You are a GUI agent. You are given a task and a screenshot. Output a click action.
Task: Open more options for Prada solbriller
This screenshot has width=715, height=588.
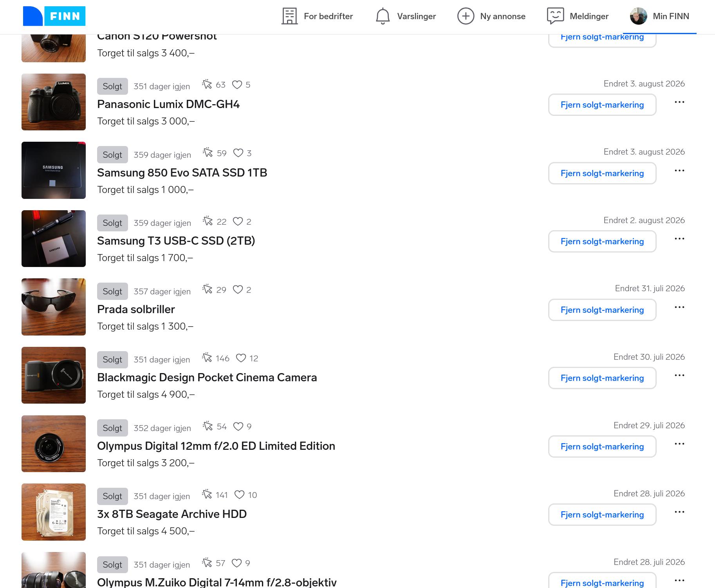point(679,307)
